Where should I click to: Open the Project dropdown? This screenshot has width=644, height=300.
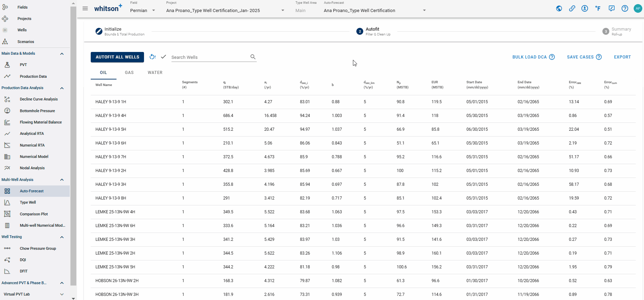pos(225,10)
